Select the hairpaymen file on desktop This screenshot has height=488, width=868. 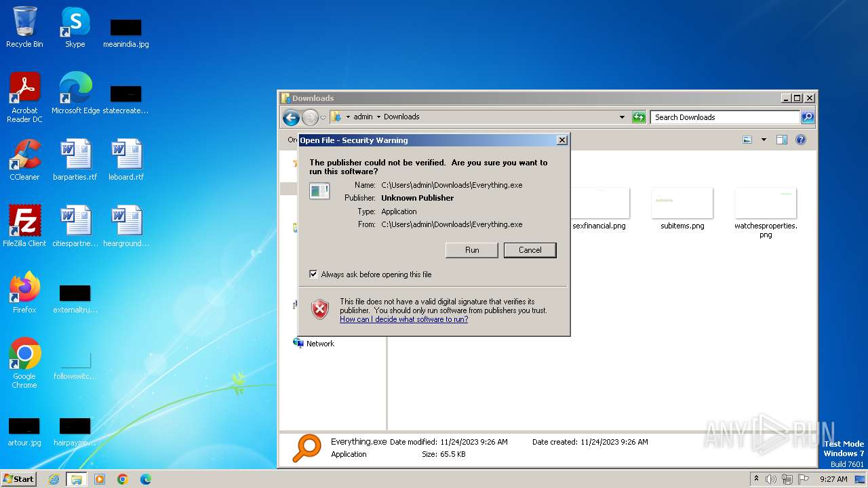[x=75, y=432]
